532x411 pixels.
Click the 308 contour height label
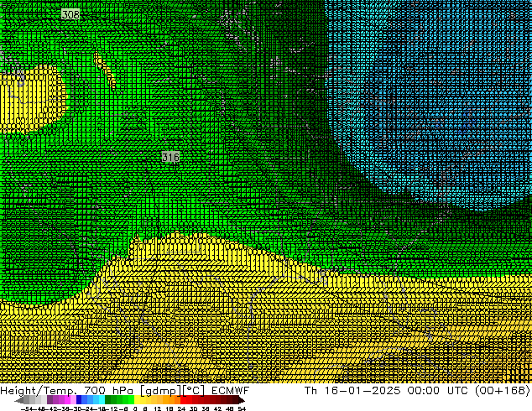click(x=70, y=14)
